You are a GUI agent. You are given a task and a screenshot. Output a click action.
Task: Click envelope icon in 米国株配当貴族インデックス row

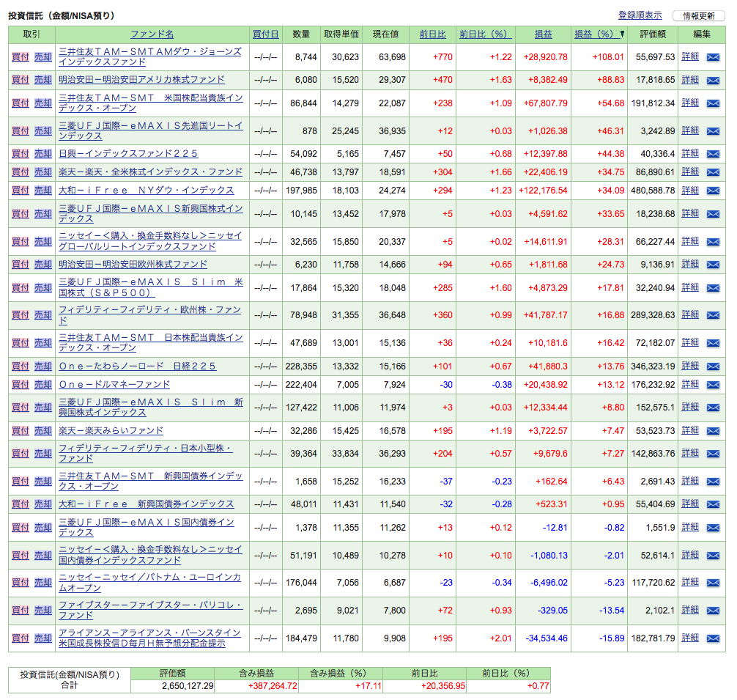click(x=713, y=103)
